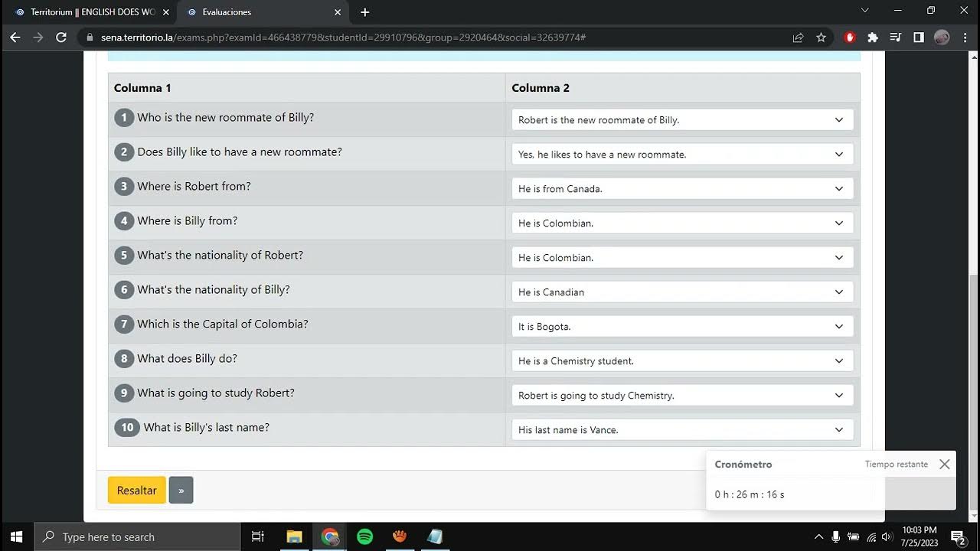The width and height of the screenshot is (980, 551).
Task: Close the Cronómetro timer panel
Action: (x=945, y=464)
